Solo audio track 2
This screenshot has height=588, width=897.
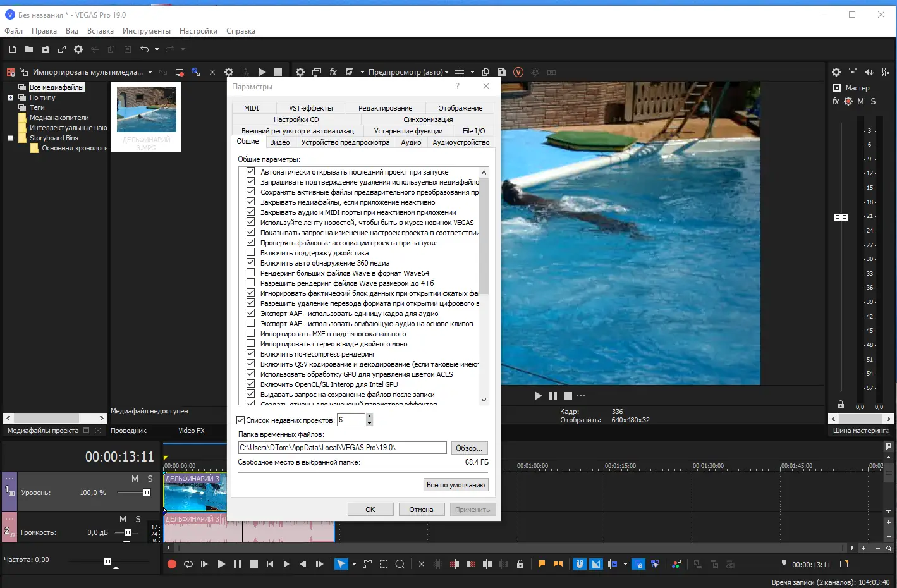click(x=138, y=519)
